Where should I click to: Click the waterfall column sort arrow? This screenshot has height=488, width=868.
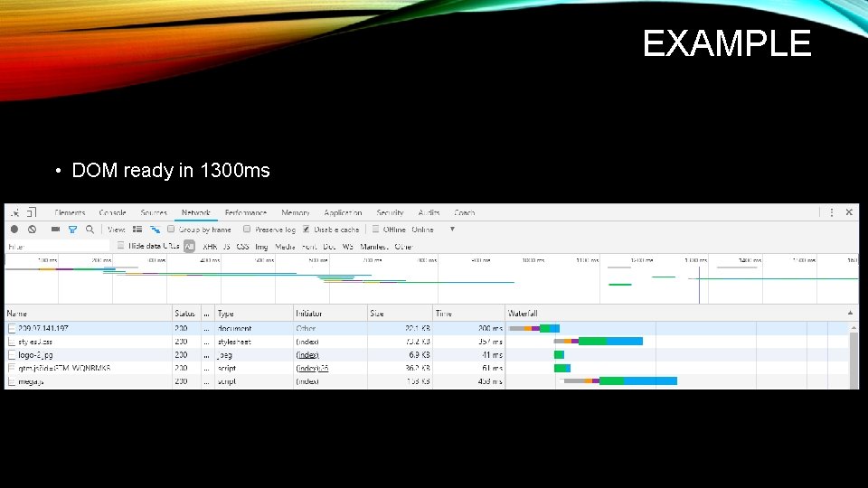(850, 314)
